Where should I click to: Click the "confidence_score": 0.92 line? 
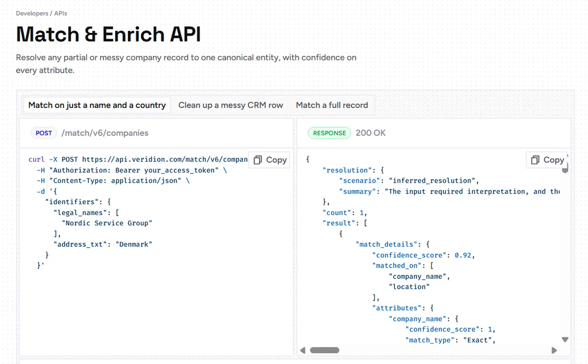[423, 255]
